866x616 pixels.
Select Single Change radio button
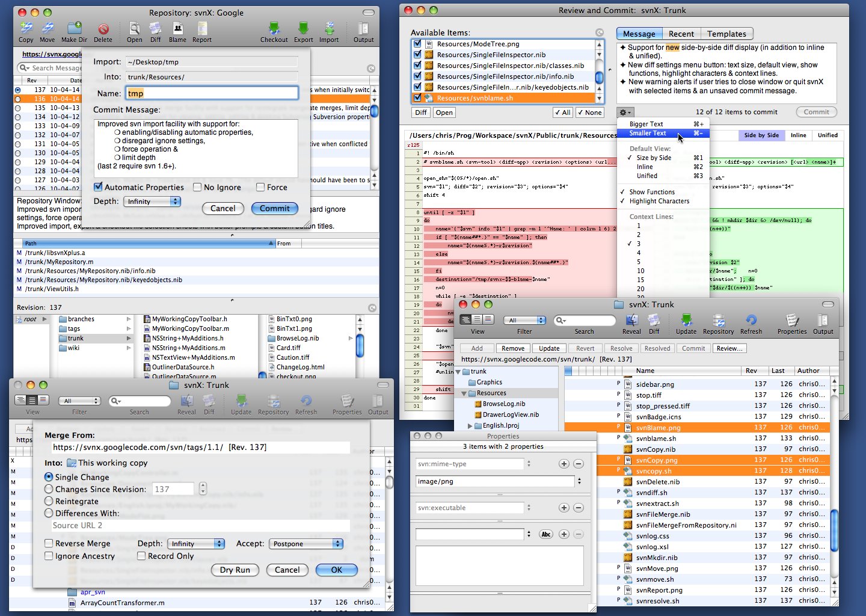pyautogui.click(x=49, y=477)
